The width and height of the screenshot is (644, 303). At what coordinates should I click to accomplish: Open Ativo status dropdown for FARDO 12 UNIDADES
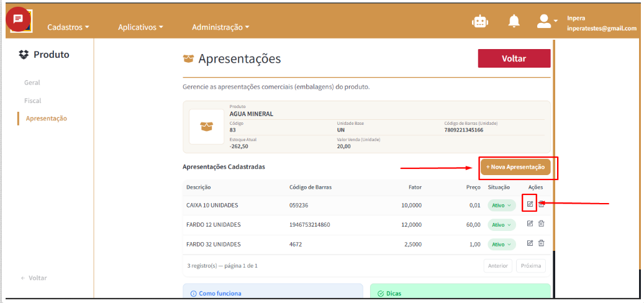(502, 225)
